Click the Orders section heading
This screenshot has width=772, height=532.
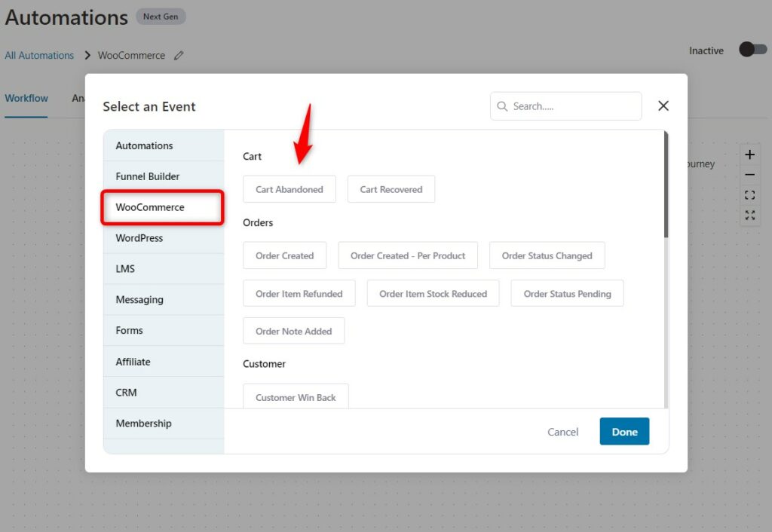(258, 222)
